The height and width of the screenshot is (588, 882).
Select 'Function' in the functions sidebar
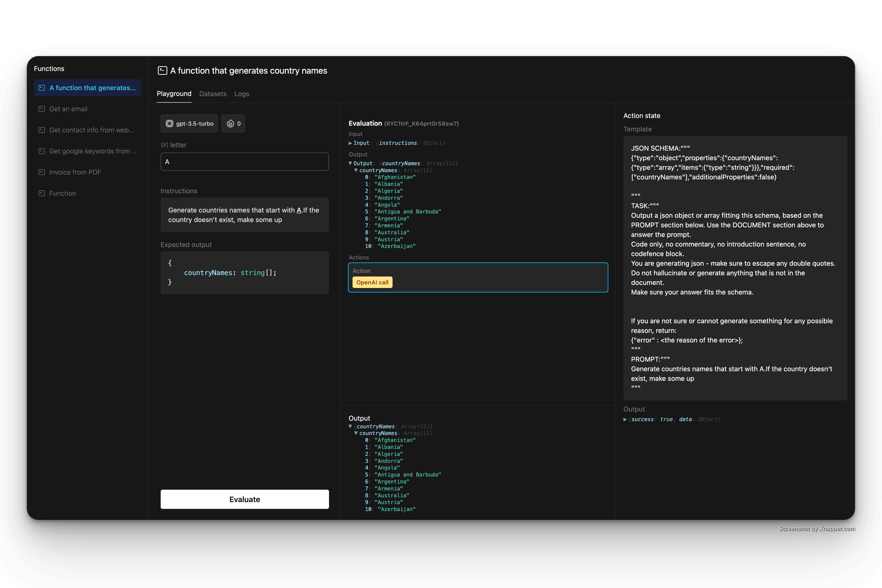click(x=62, y=193)
